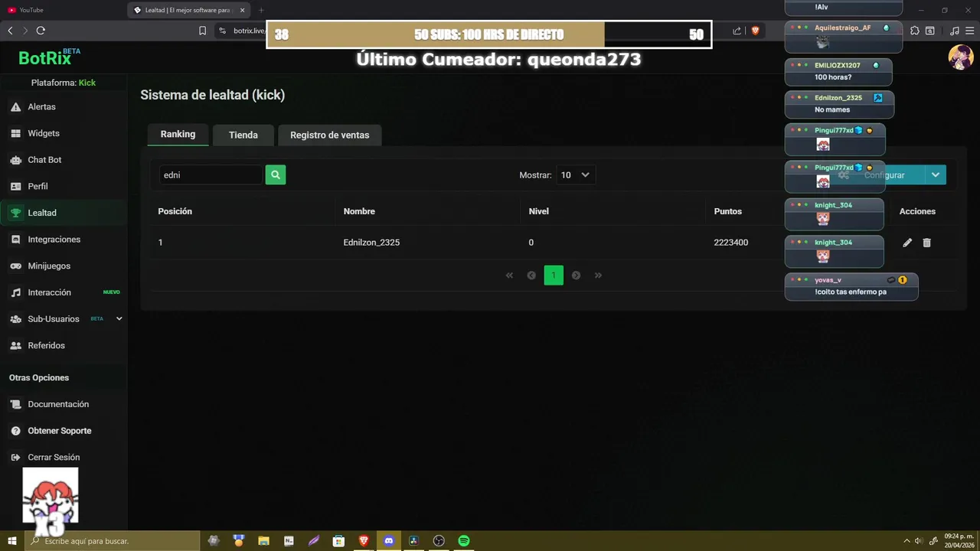Go to the next results page

coord(576,275)
